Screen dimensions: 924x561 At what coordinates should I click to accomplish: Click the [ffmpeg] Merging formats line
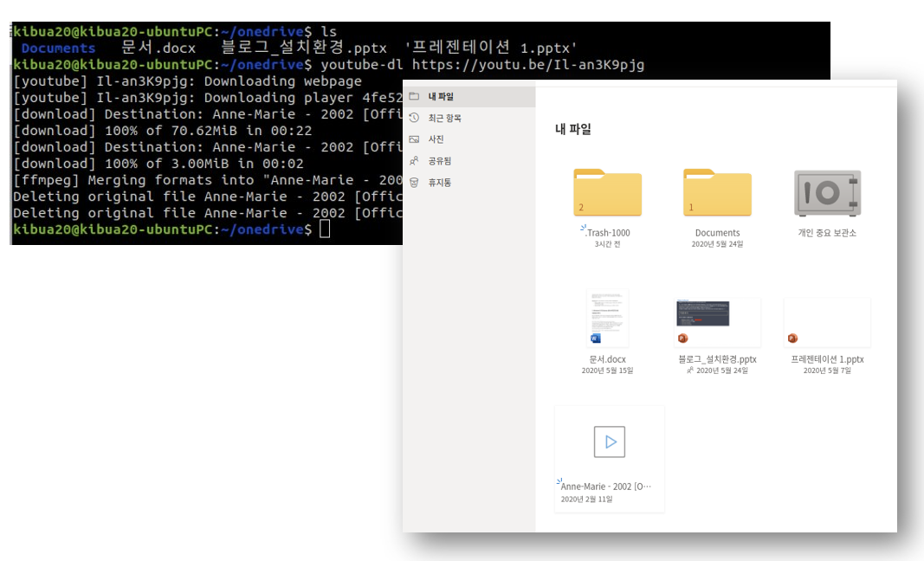tap(208, 180)
